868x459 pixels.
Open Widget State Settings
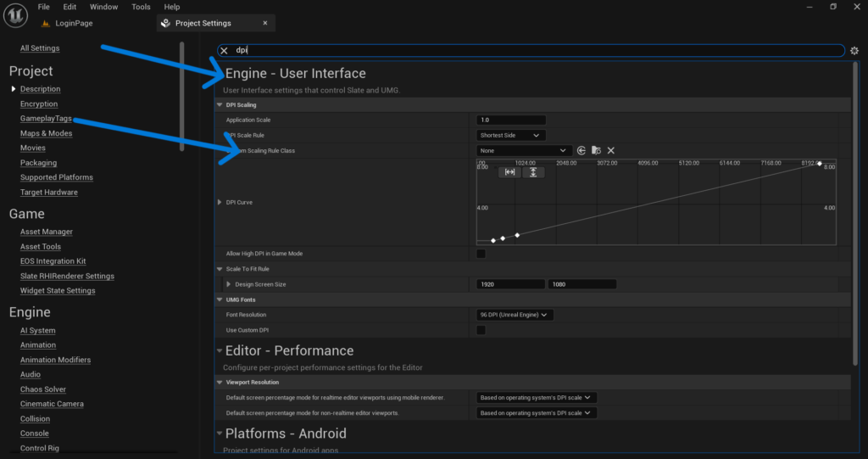(58, 290)
